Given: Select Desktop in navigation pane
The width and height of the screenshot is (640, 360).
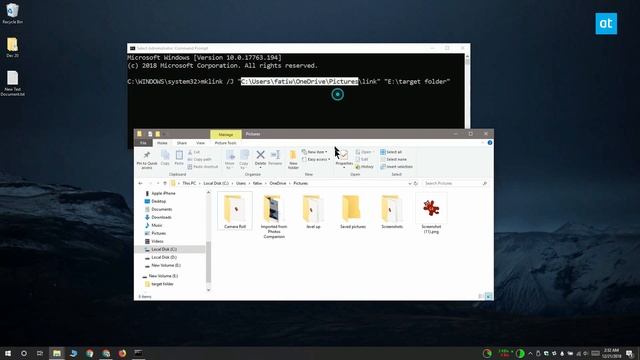Looking at the screenshot, I should [x=155, y=201].
